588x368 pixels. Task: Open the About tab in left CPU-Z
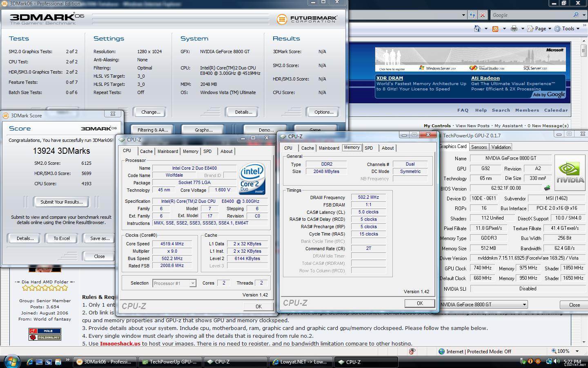[x=226, y=151]
